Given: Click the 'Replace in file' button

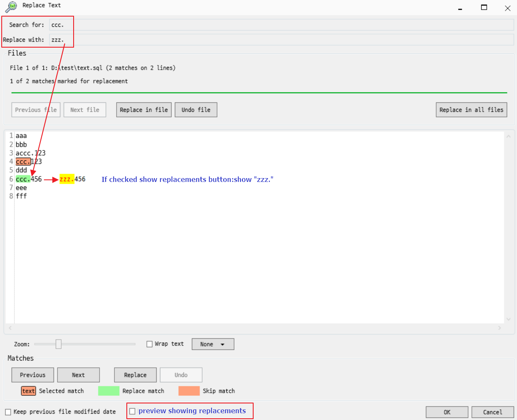Looking at the screenshot, I should click(143, 109).
